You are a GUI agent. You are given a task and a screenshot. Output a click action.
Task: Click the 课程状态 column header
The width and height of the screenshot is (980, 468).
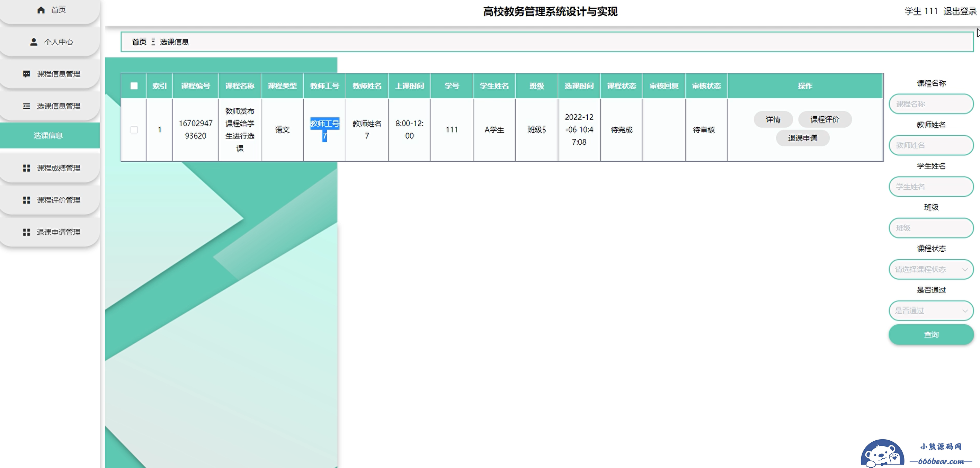coord(622,86)
